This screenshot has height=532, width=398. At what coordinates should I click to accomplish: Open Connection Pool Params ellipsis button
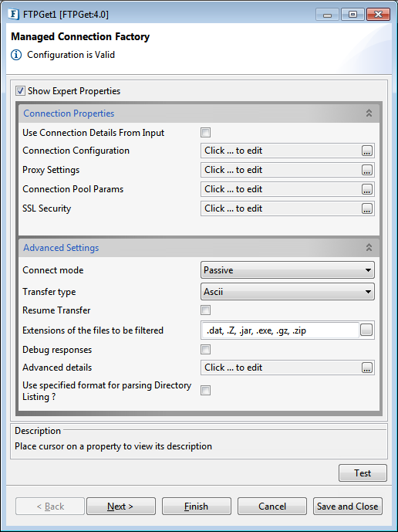(x=367, y=189)
